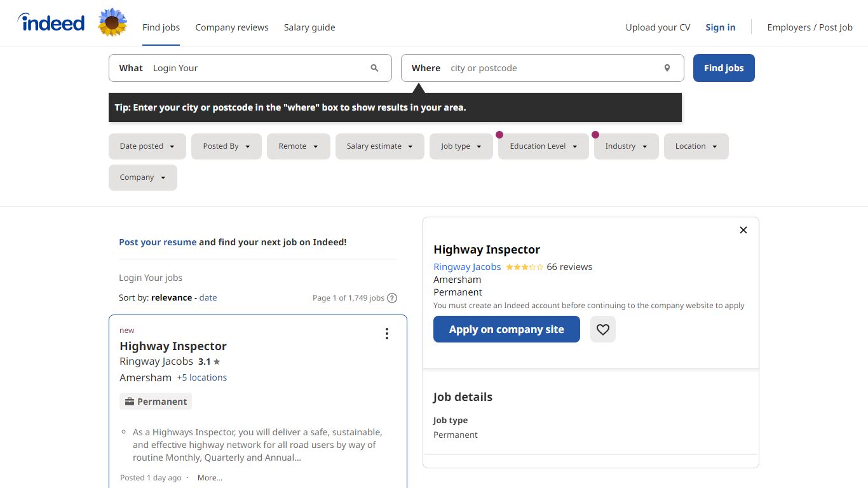Open the Company filter dropdown

tap(142, 177)
